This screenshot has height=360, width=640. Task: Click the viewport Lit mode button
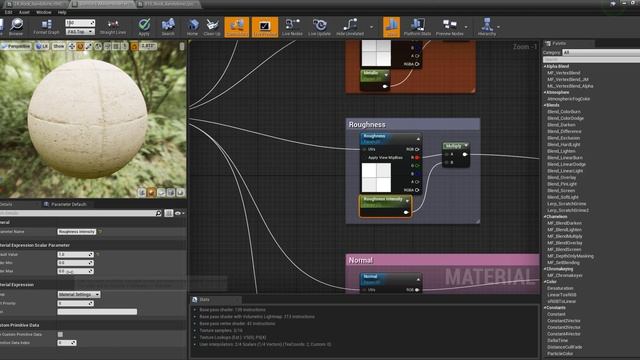(x=42, y=47)
